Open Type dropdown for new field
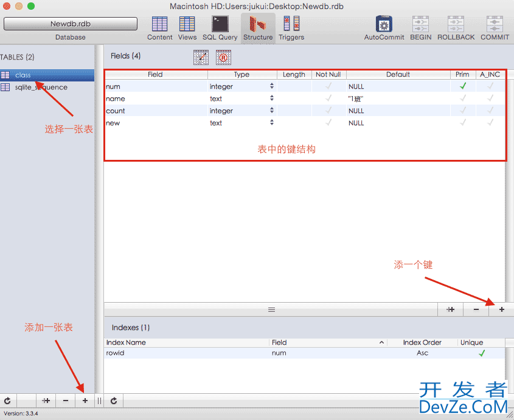The image size is (514, 420). [272, 122]
